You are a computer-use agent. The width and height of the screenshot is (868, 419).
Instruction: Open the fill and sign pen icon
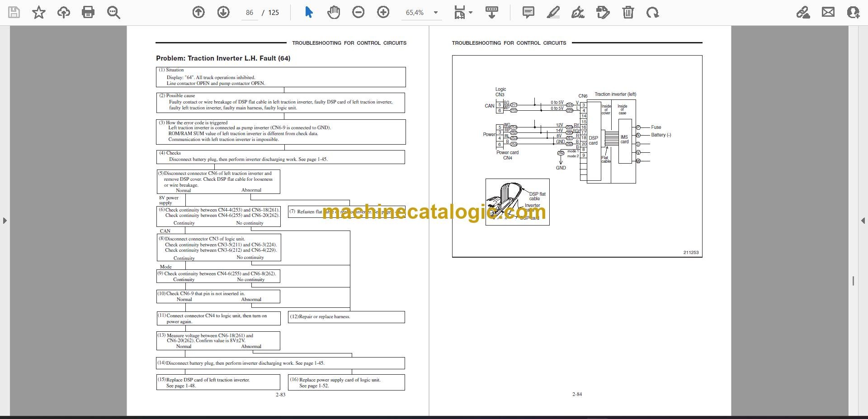(803, 12)
